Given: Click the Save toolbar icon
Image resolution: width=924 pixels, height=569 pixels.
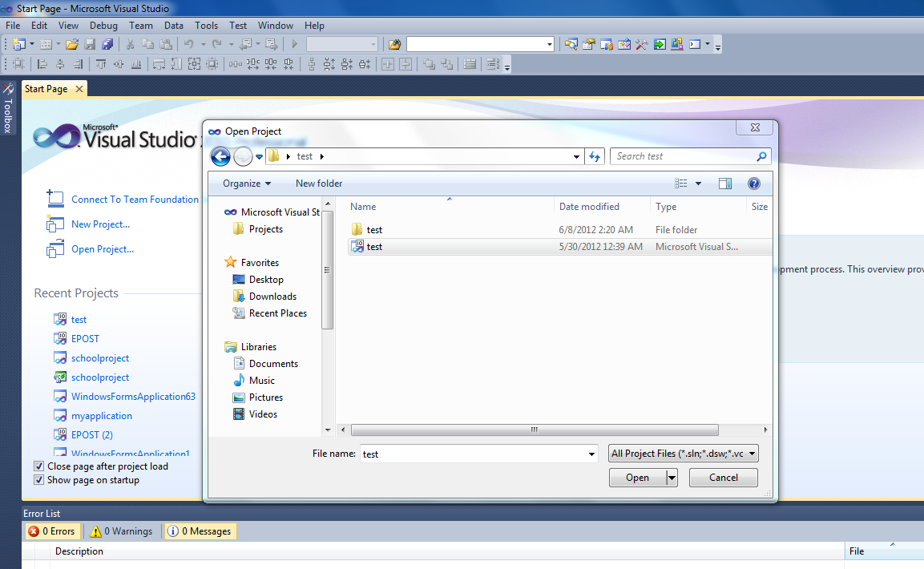Looking at the screenshot, I should (90, 44).
